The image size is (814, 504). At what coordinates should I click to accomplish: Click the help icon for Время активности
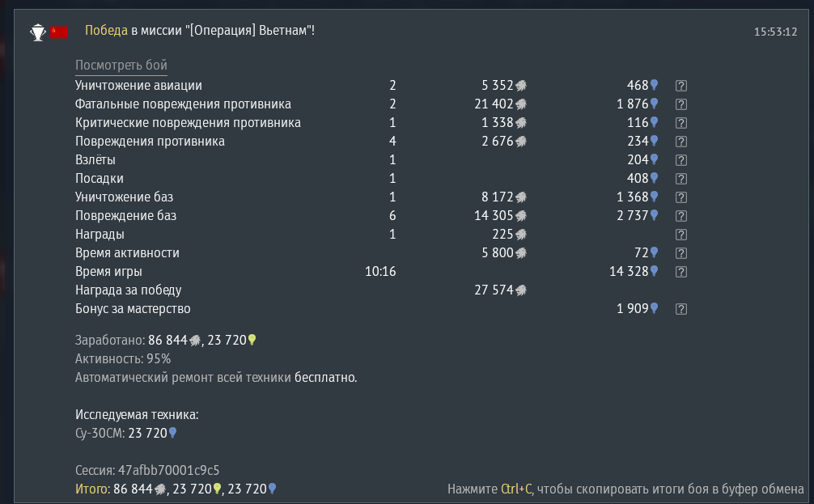pos(681,253)
